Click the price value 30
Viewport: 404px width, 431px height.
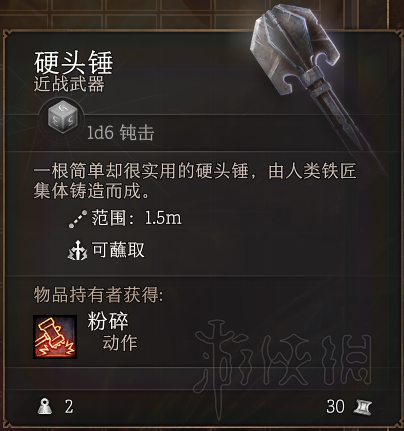(335, 407)
